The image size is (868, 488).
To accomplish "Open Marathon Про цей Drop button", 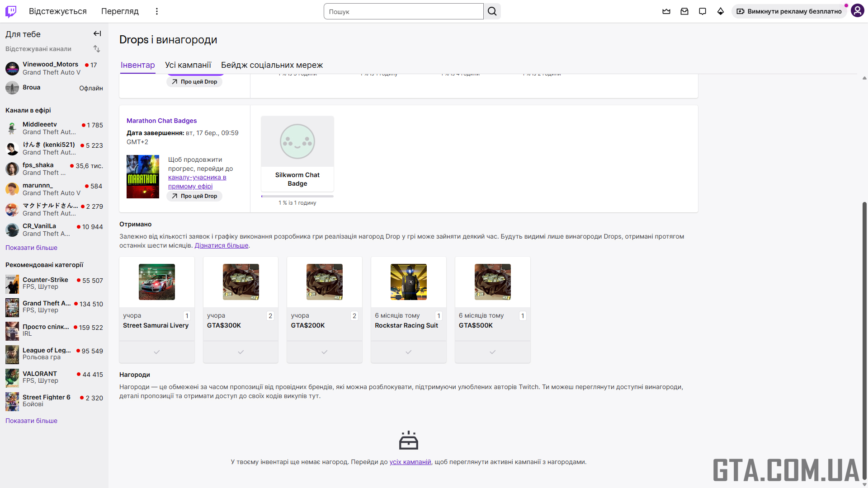I will point(194,196).
